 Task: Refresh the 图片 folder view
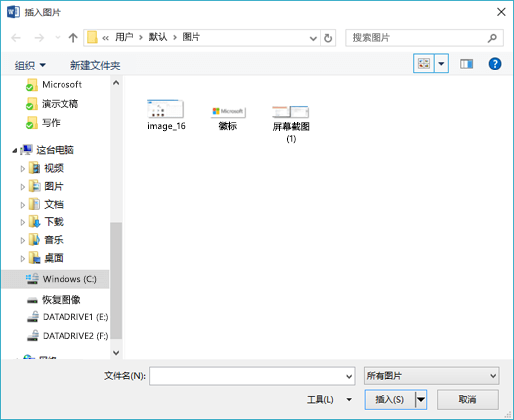tap(328, 38)
